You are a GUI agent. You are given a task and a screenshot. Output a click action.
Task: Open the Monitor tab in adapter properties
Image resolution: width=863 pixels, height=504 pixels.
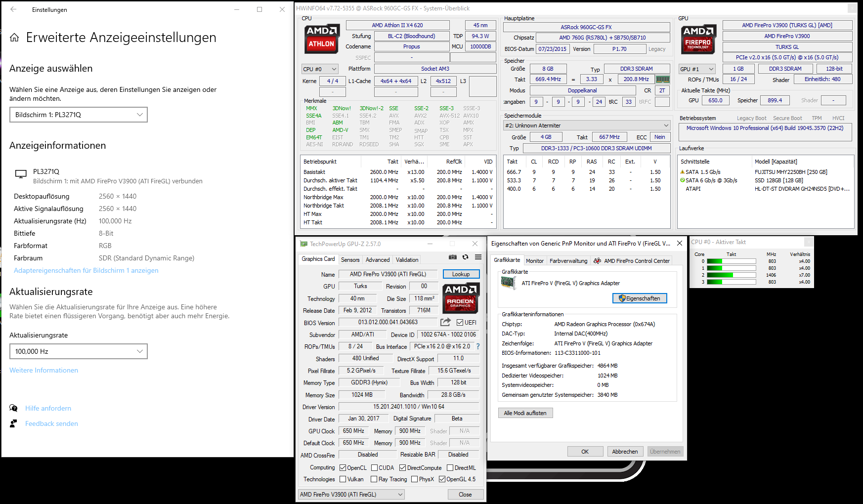tap(535, 261)
